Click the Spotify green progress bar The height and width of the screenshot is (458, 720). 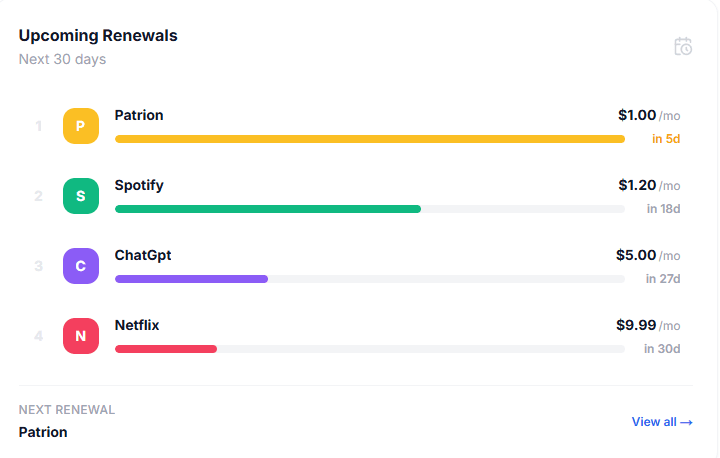click(267, 209)
